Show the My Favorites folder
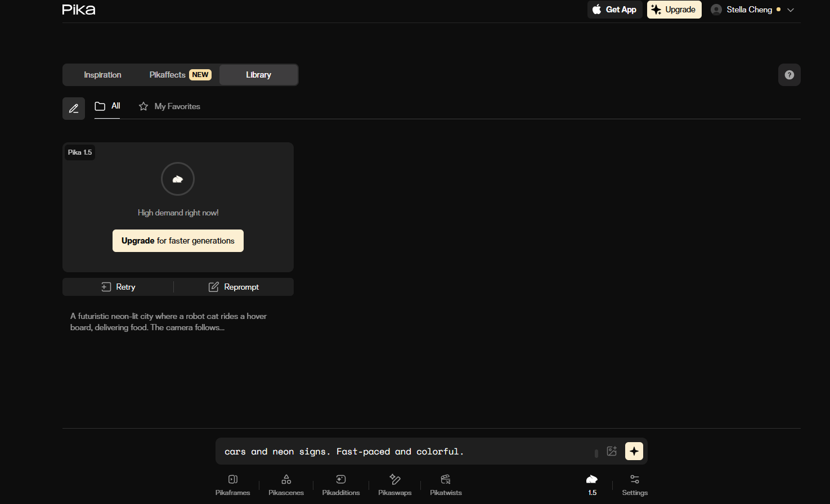This screenshot has height=504, width=830. point(169,106)
